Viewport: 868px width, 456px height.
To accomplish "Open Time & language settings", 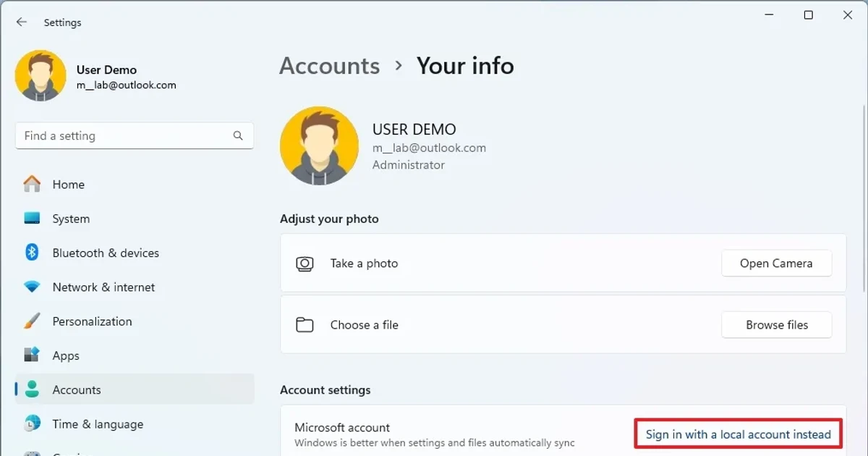I will pos(135,424).
